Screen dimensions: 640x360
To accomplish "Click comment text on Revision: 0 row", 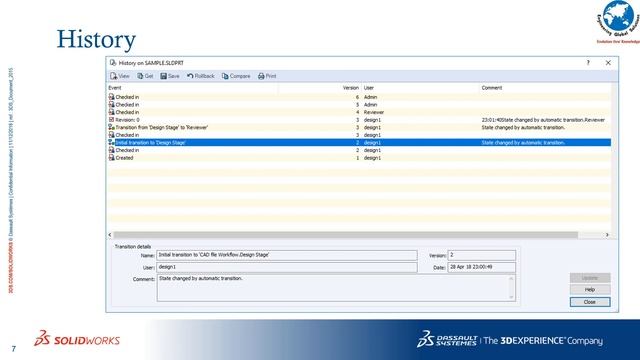I will pyautogui.click(x=543, y=120).
